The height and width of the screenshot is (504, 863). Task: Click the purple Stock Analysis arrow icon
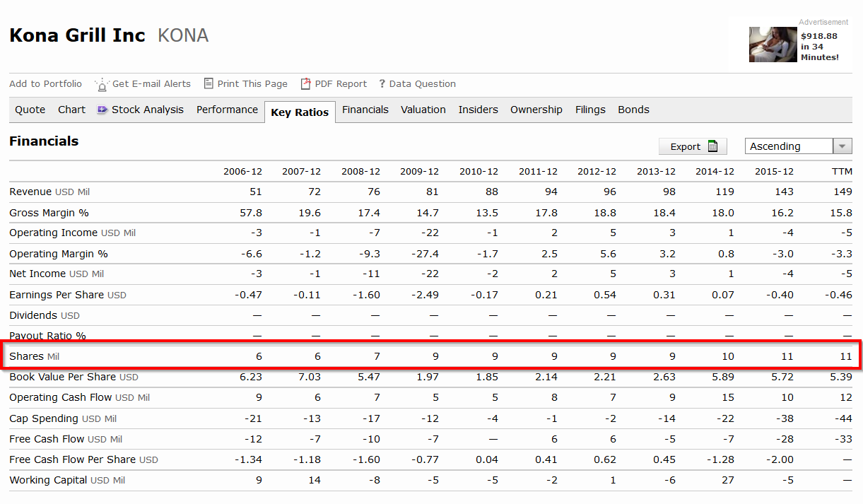pyautogui.click(x=102, y=110)
